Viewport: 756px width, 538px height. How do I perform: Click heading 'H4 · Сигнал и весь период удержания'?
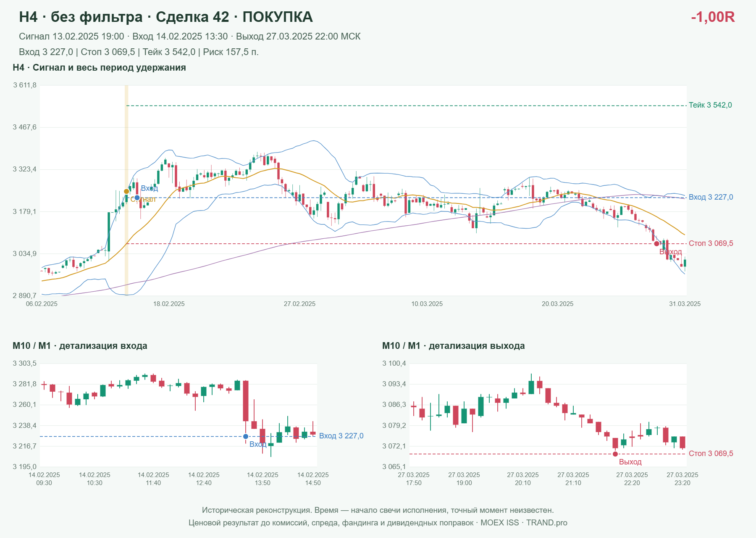(x=99, y=68)
